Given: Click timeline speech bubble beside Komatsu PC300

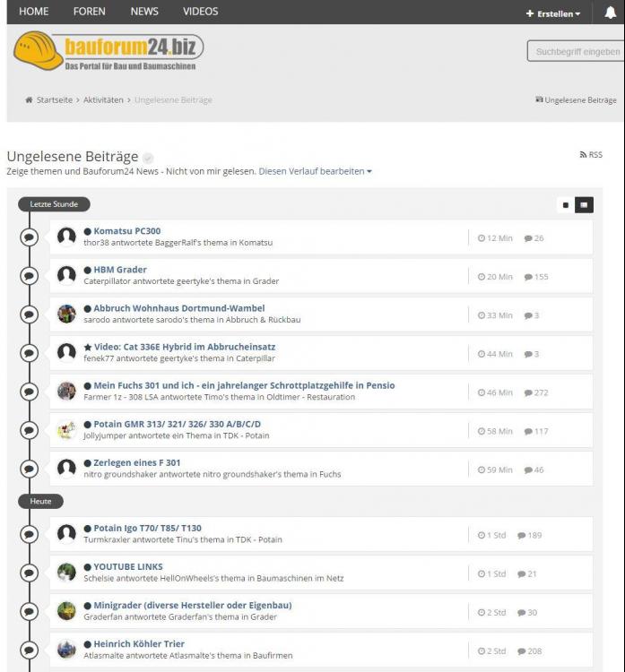Looking at the screenshot, I should 30,237.
